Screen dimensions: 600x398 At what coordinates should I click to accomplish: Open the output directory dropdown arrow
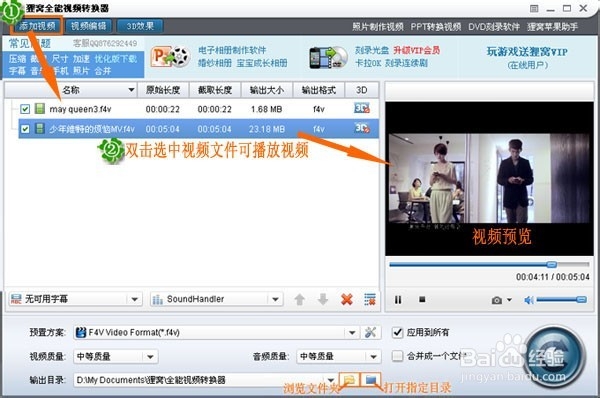[331, 380]
